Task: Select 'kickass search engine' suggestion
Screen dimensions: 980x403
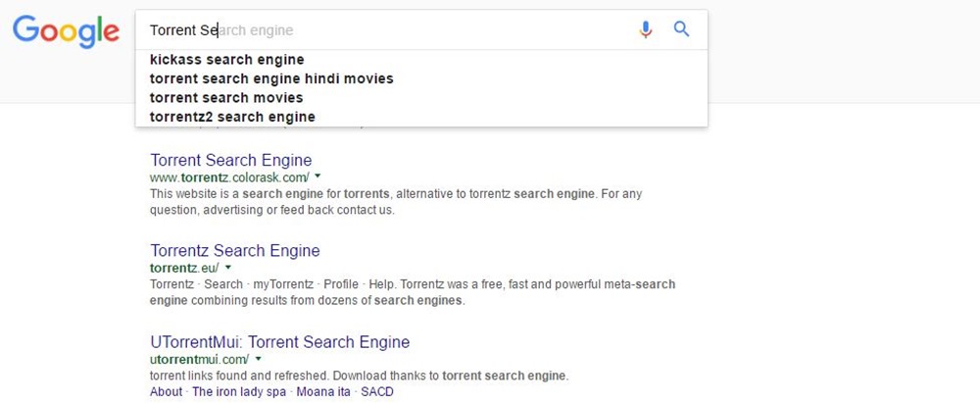Action: pyautogui.click(x=227, y=60)
